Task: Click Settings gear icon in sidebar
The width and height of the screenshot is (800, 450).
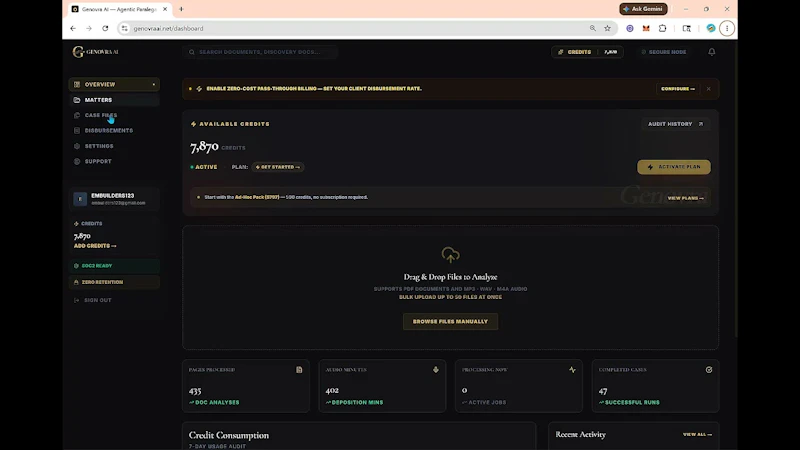Action: pos(77,146)
